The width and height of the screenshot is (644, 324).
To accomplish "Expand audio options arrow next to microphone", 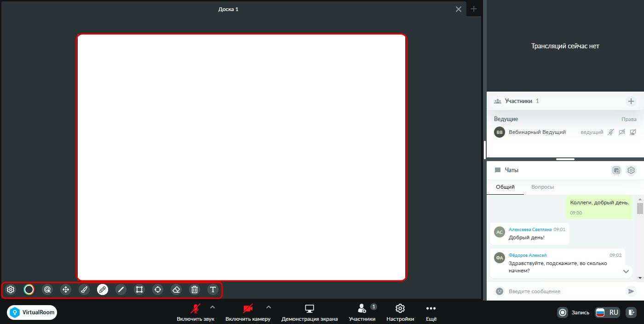I will (x=212, y=307).
